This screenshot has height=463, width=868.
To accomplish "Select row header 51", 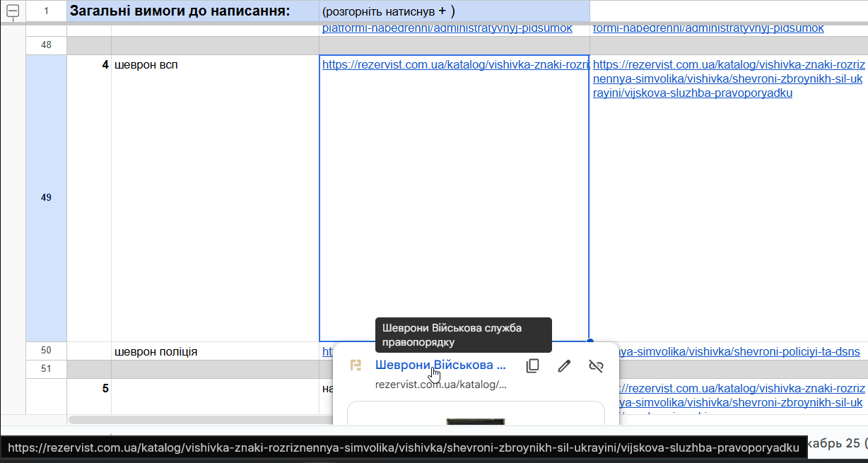I will pos(46,369).
